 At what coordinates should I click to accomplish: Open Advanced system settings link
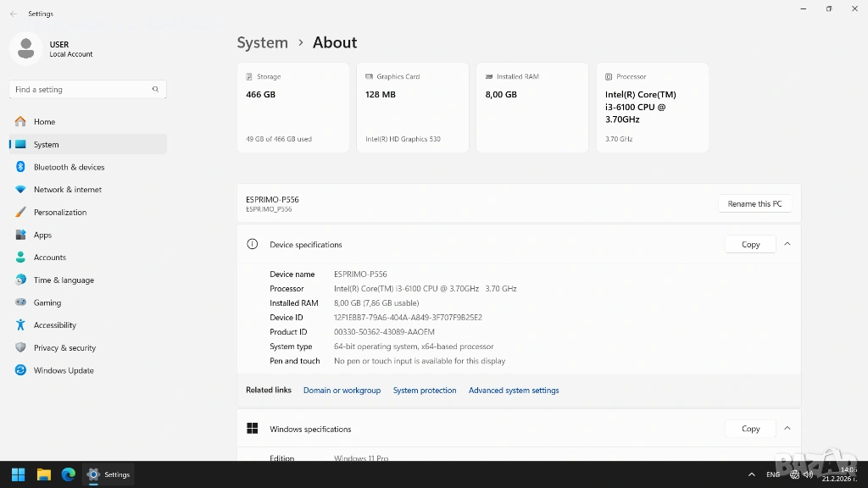514,391
